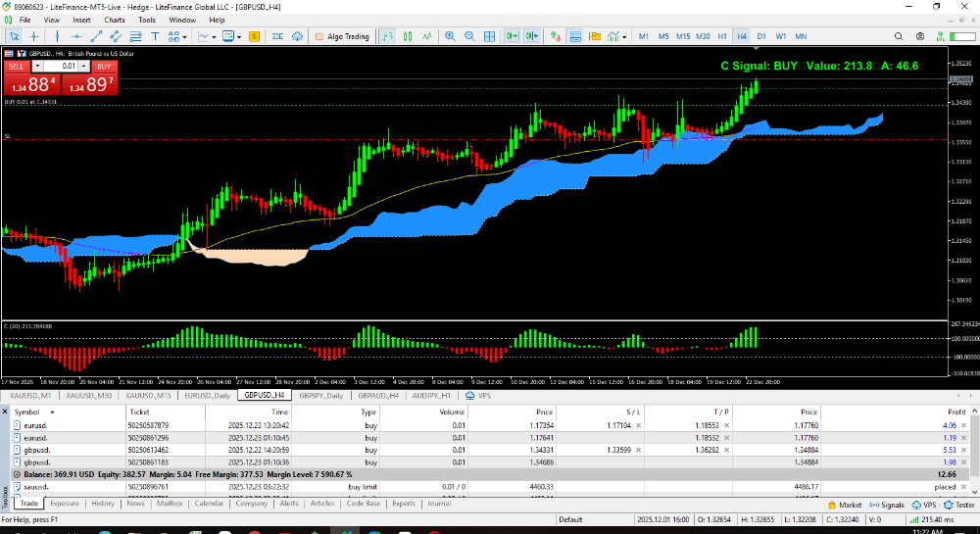Open the volume dropdown beside SELL
The width and height of the screenshot is (980, 534).
38,67
